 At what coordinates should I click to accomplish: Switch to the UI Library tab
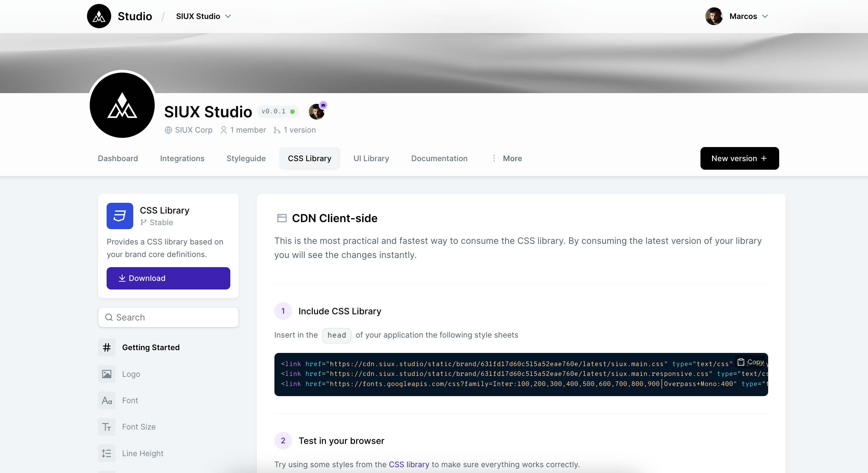click(x=371, y=158)
